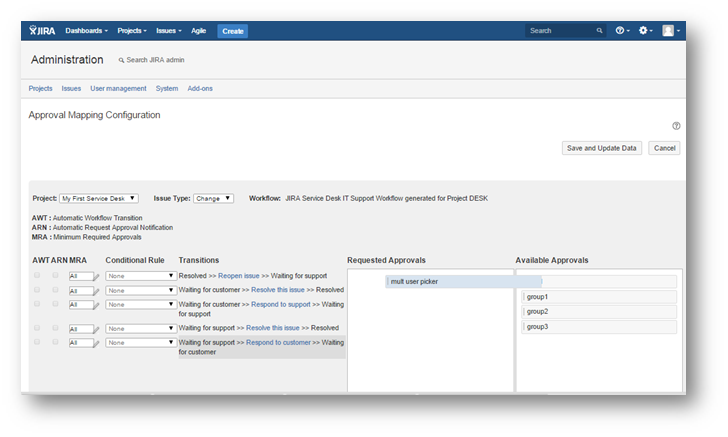Open the administration gear icon menu
The width and height of the screenshot is (728, 437).
tap(647, 31)
